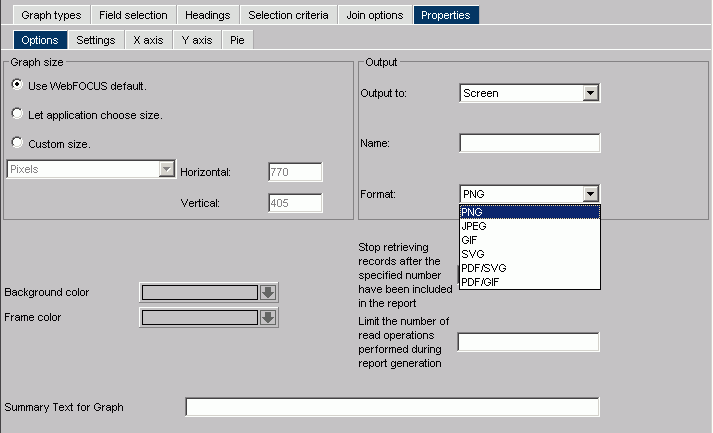Screen dimensions: 713x433
Task: Open Frame color picker arrow
Action: pos(268,317)
